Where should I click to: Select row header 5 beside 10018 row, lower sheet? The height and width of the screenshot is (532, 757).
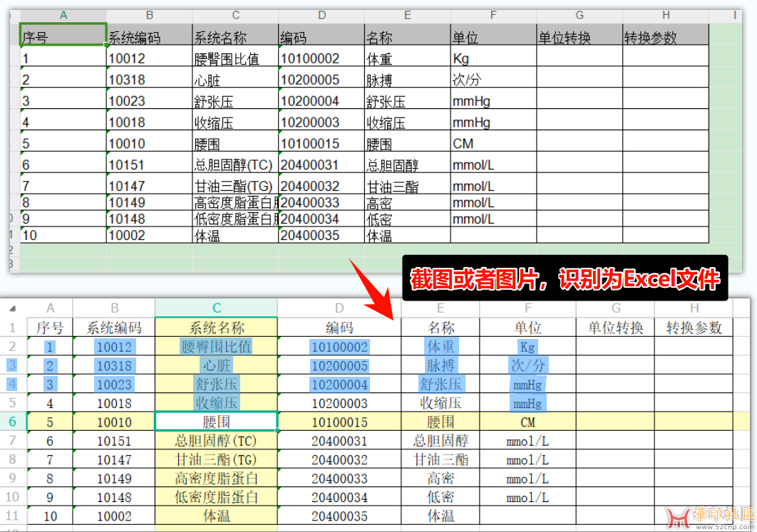[x=13, y=402]
